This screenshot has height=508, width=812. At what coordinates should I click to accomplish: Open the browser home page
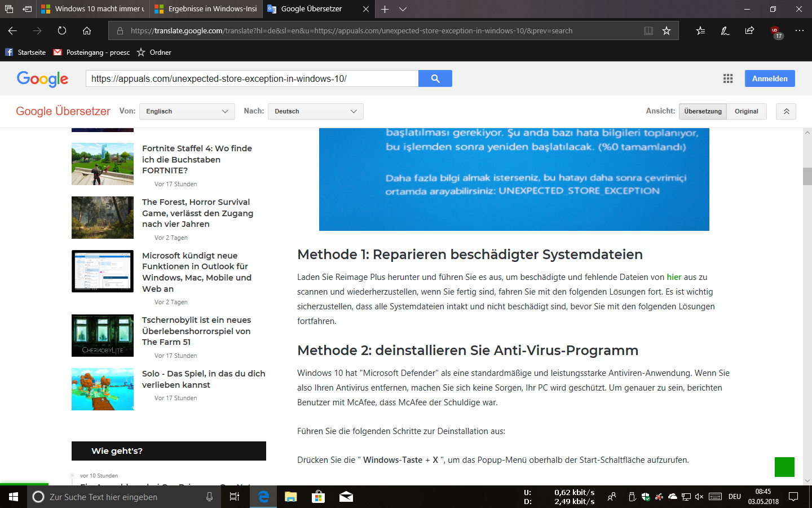(x=87, y=30)
